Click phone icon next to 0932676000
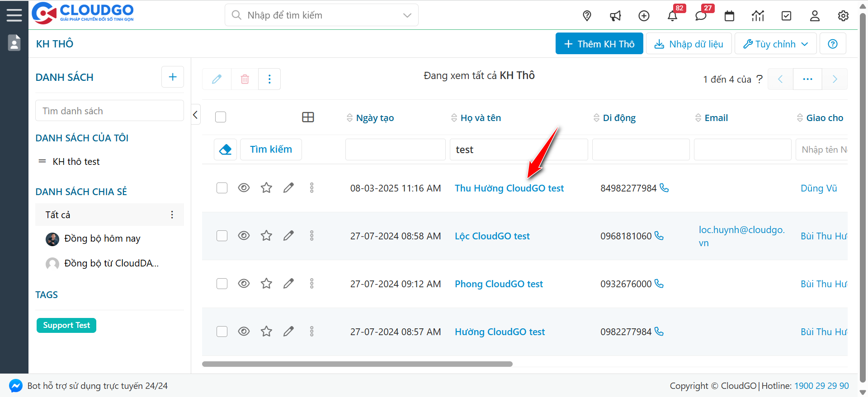 pos(659,284)
